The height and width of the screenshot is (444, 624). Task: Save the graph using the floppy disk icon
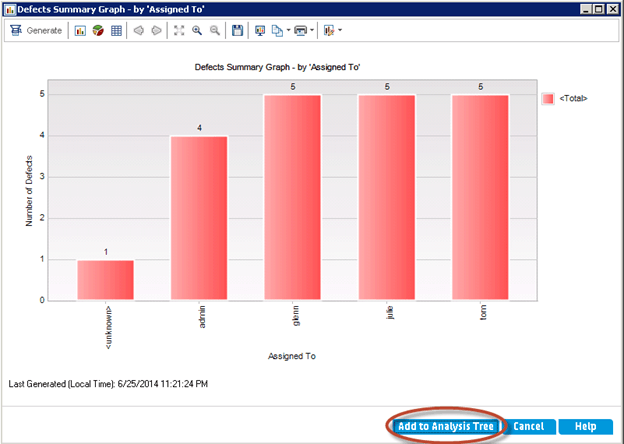(238, 31)
